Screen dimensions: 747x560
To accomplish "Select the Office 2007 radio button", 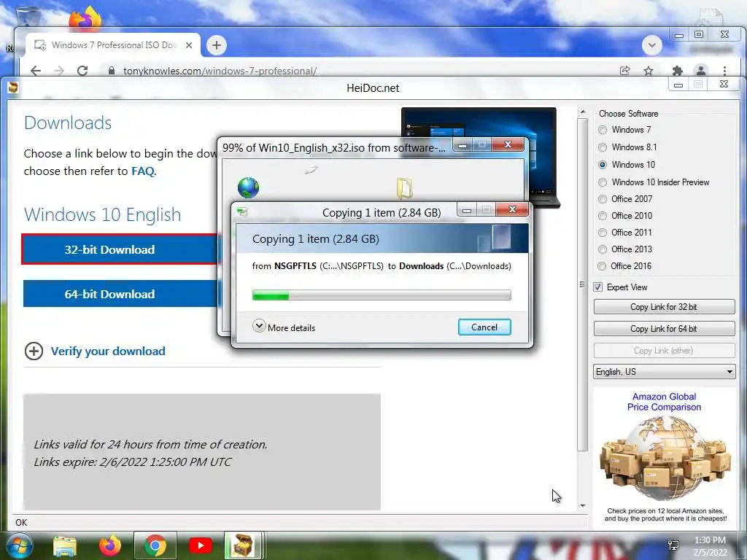I will coord(603,199).
